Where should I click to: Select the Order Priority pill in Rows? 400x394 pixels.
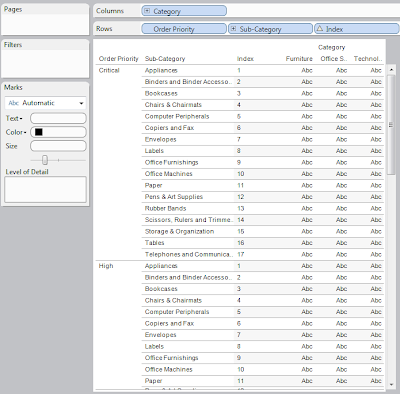(x=184, y=29)
